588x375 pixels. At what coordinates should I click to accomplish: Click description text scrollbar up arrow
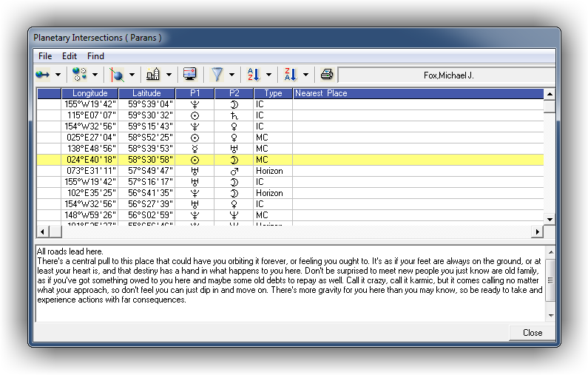(x=550, y=252)
